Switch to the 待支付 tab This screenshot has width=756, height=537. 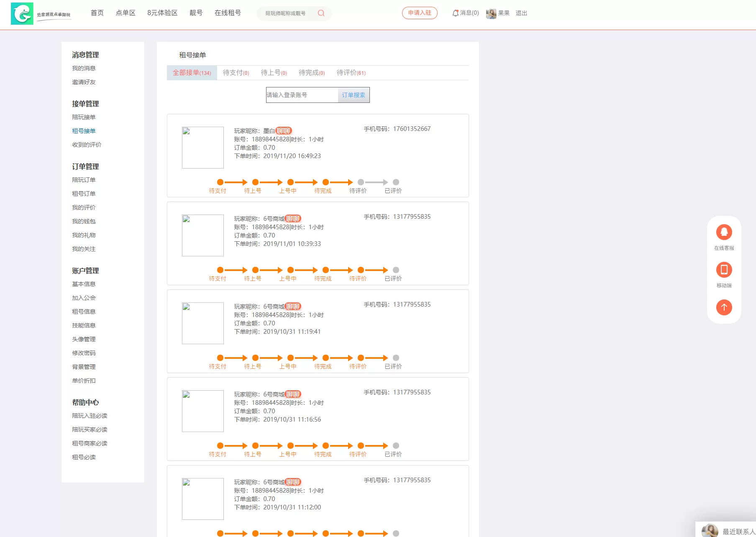236,73
